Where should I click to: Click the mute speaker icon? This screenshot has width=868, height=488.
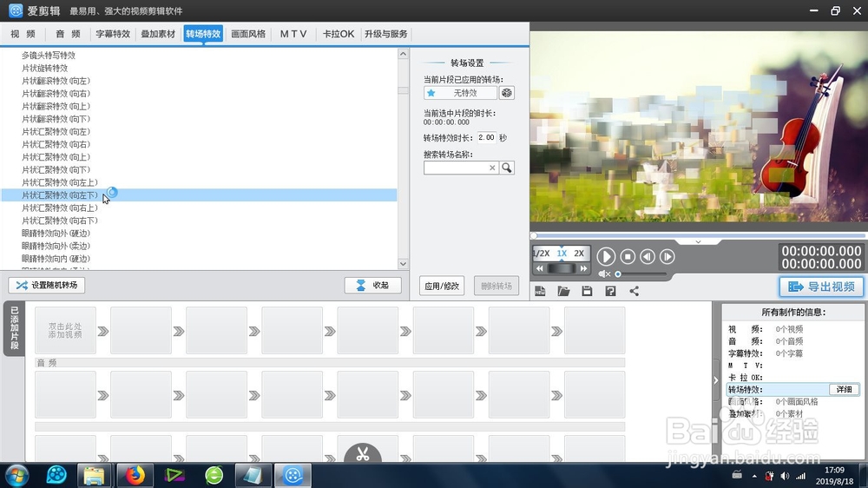pos(604,274)
